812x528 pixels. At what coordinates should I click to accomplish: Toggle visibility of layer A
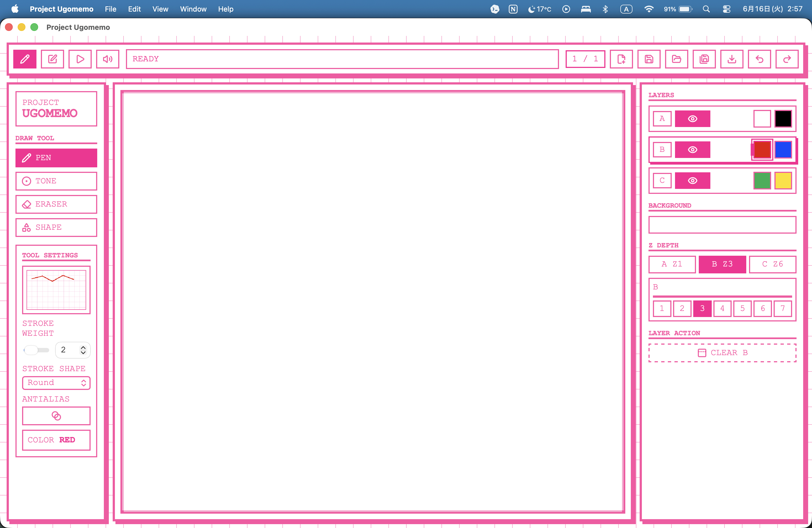tap(693, 119)
